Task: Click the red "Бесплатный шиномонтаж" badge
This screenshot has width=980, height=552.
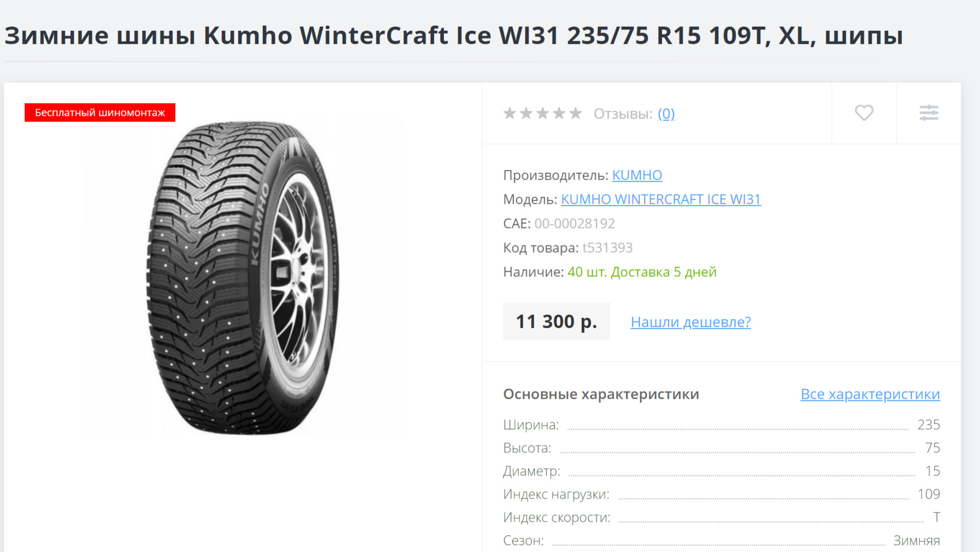Action: point(100,113)
